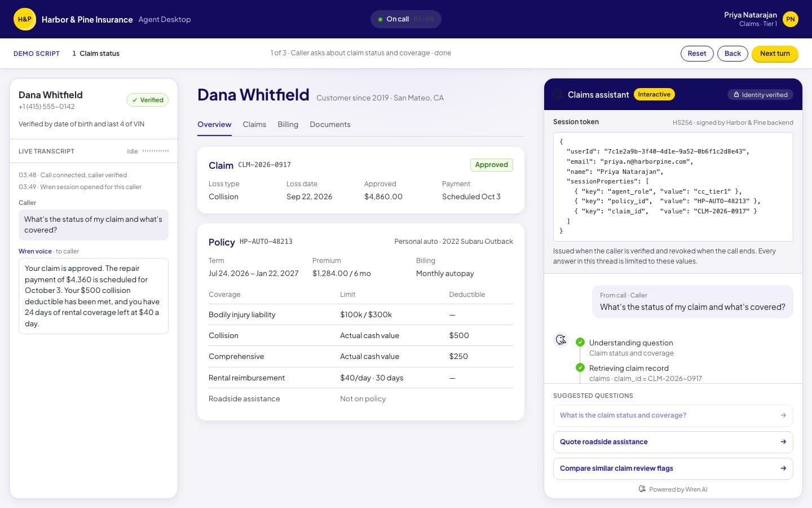
Task: Click the Scheduled Oct 3 payment value
Action: (471, 196)
